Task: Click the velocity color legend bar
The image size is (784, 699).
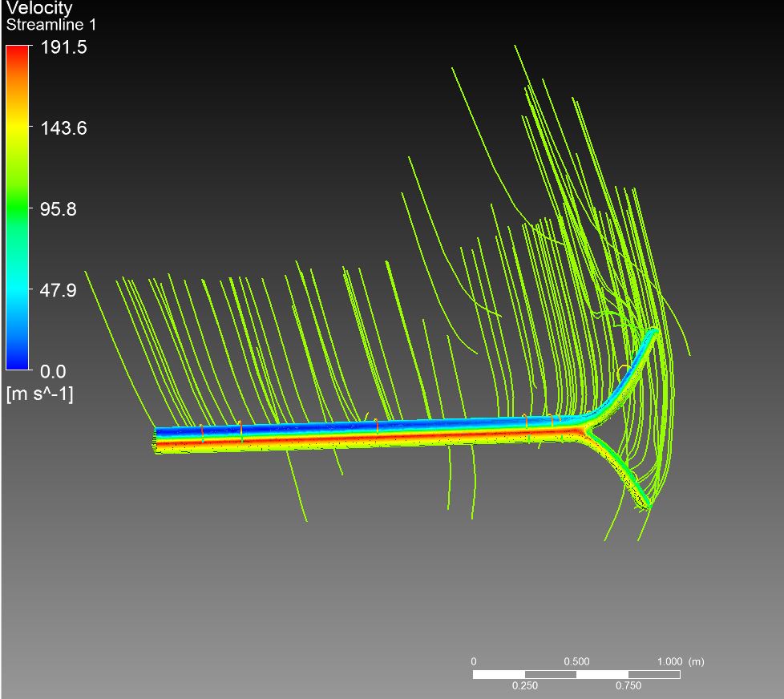Action: pos(18,208)
